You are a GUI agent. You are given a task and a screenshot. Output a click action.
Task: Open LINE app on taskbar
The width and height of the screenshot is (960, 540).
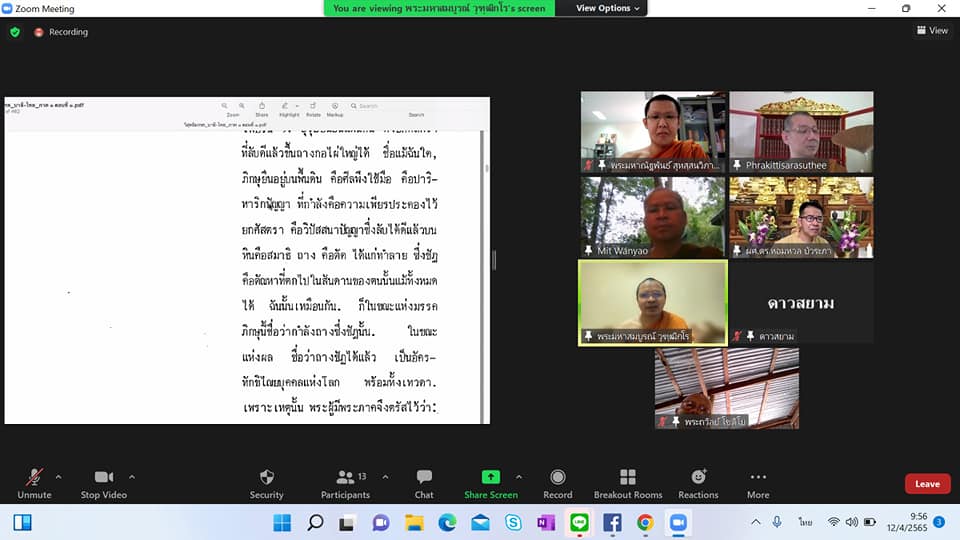tap(579, 523)
